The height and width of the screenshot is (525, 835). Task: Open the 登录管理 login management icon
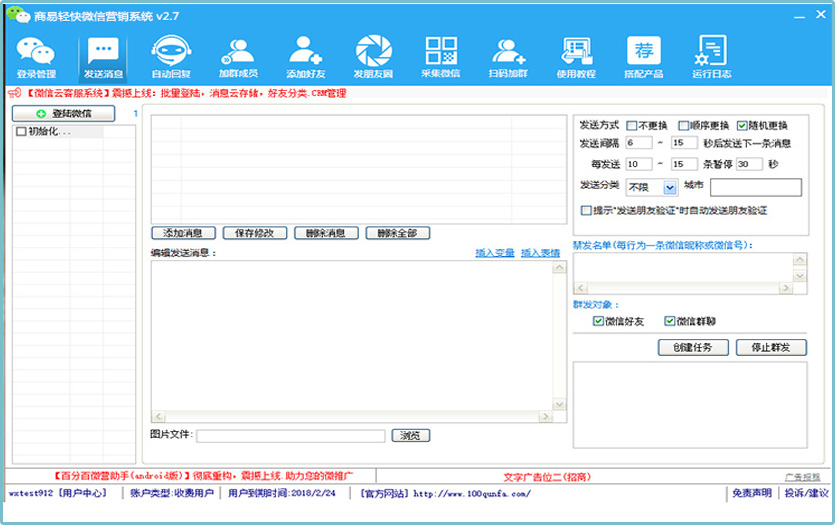[x=36, y=58]
